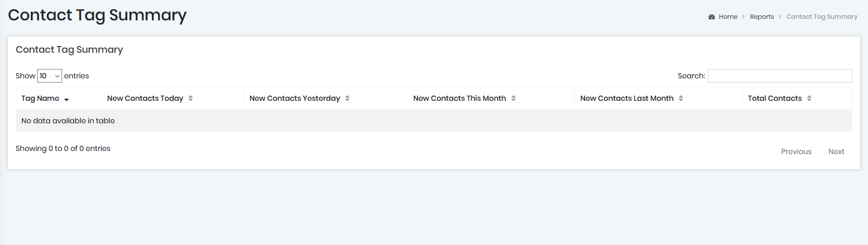
Task: Click the Next pagination button
Action: (x=836, y=151)
